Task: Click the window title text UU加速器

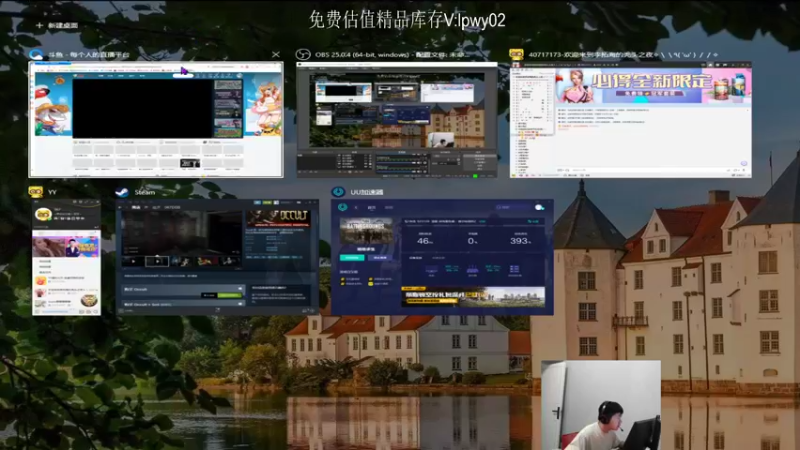Action: coord(367,192)
